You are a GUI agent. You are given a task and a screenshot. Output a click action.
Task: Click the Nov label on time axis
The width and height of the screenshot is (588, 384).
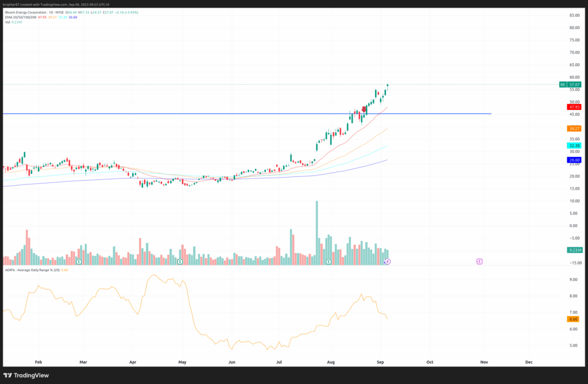pos(484,362)
